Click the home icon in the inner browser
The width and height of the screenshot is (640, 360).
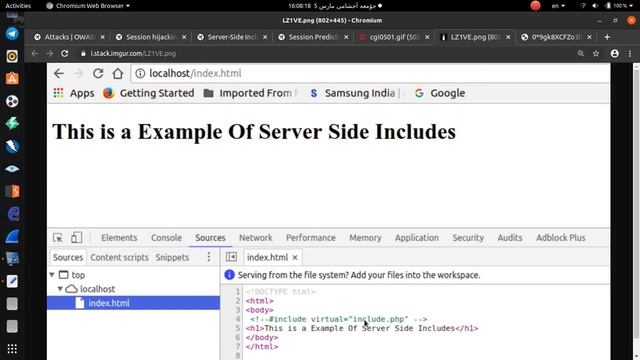118,73
